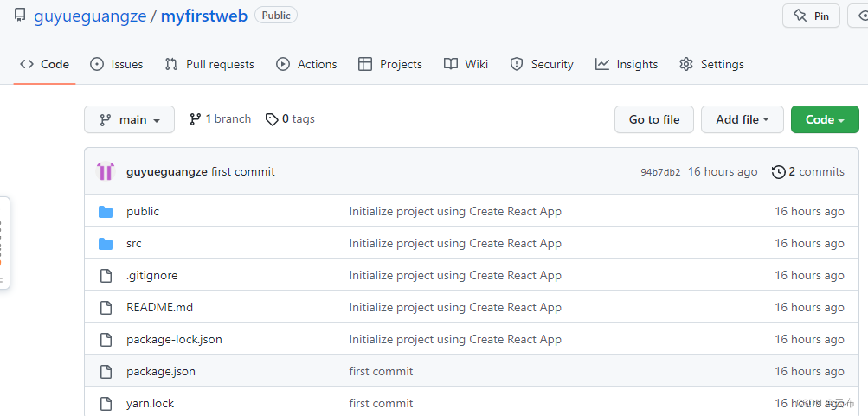Click the guyueguangze user avatar icon

click(106, 171)
